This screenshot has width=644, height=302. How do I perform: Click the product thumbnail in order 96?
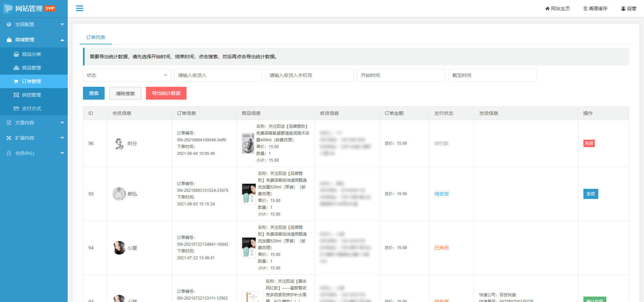pyautogui.click(x=248, y=143)
